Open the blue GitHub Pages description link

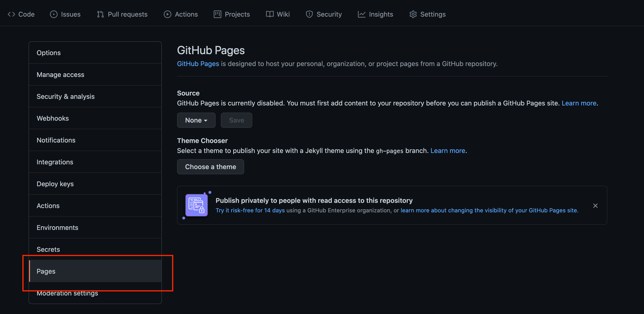(198, 64)
